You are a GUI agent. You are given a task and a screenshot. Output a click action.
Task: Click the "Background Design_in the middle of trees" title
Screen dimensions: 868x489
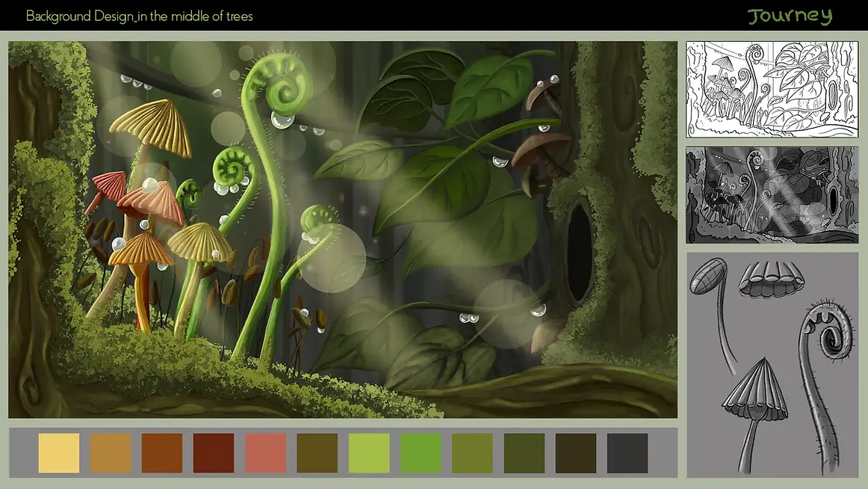click(140, 16)
